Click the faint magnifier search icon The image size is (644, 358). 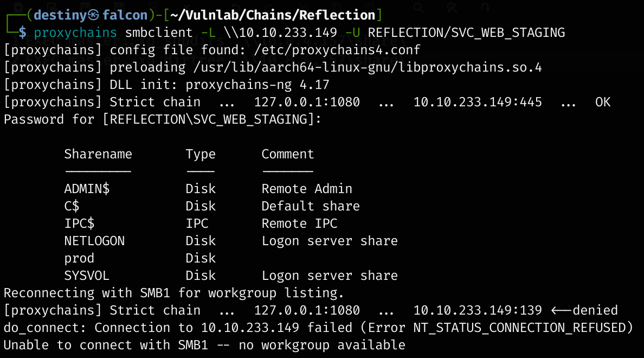click(x=418, y=7)
